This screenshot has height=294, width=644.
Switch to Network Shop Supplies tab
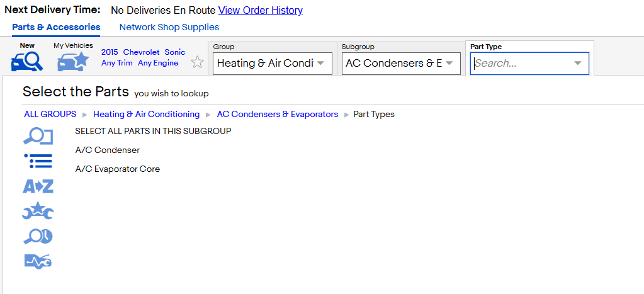click(x=169, y=27)
